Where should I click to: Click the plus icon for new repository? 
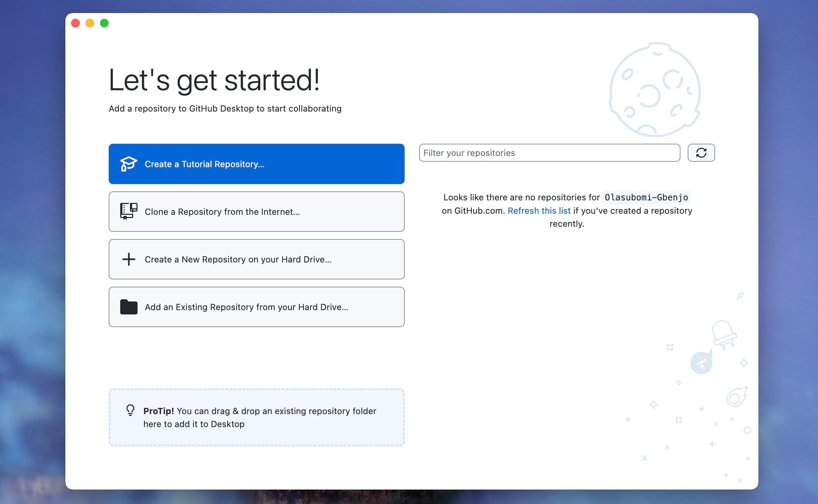[128, 259]
